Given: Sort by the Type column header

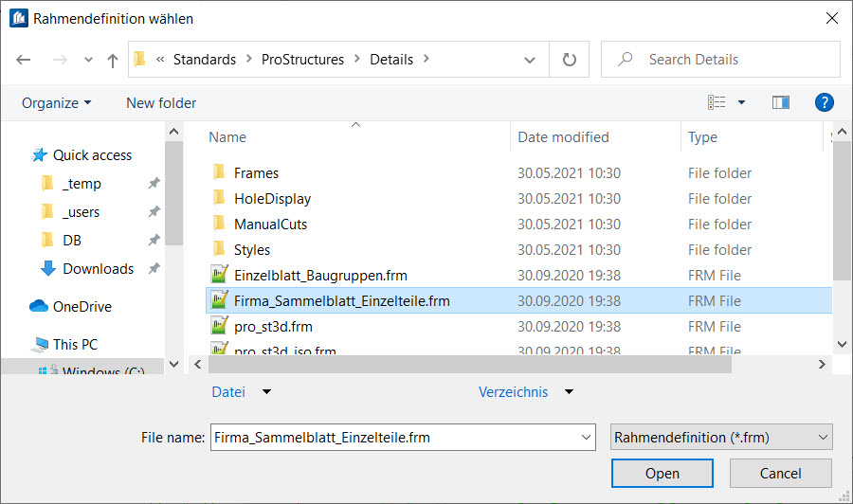Looking at the screenshot, I should 702,137.
